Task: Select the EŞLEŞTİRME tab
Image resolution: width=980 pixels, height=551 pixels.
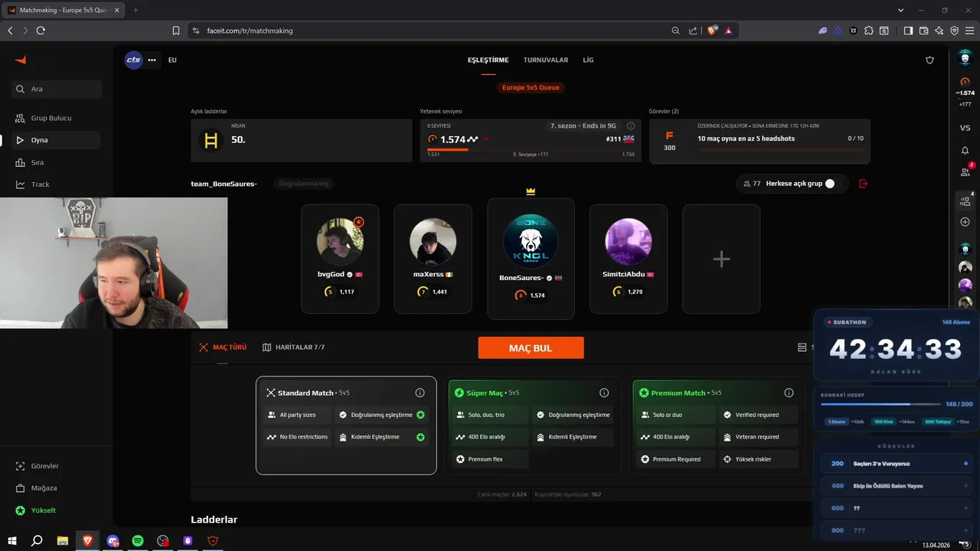Action: (488, 60)
